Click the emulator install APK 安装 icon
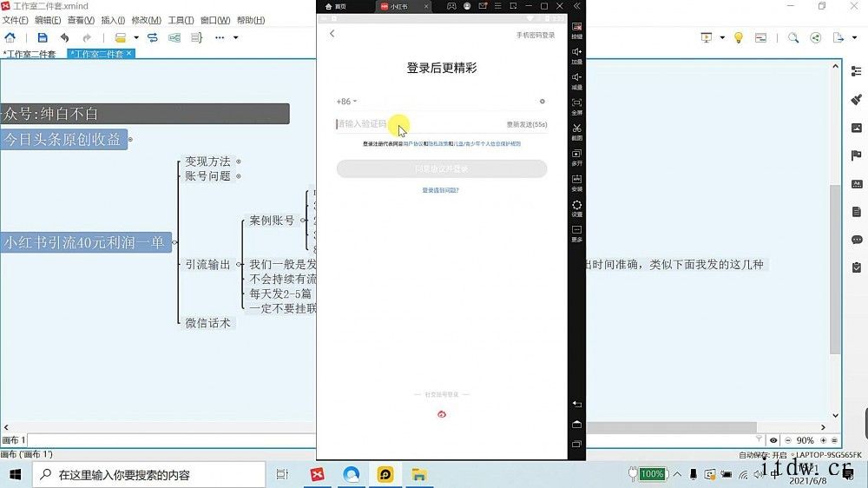 click(576, 183)
